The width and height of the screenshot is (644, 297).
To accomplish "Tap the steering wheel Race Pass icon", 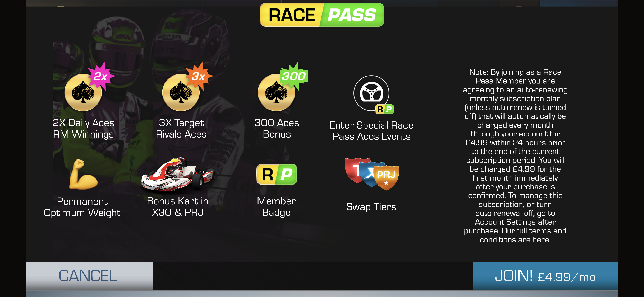I will 371,93.
